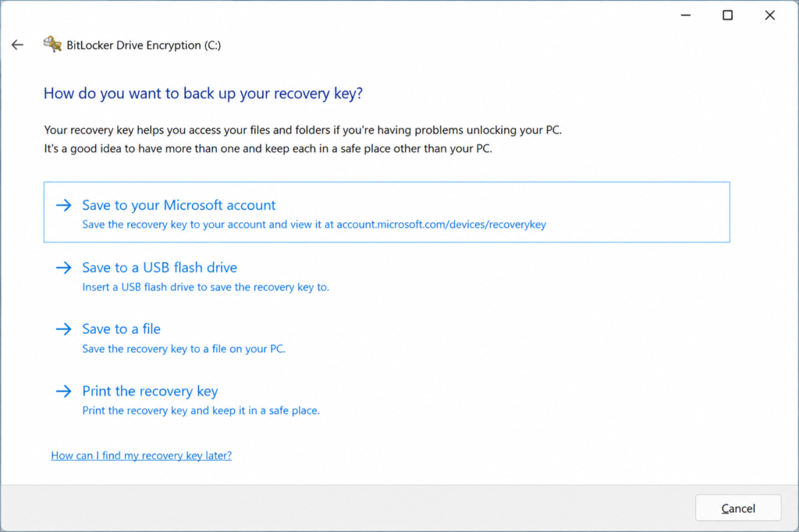Click the Cancel button

(x=738, y=508)
